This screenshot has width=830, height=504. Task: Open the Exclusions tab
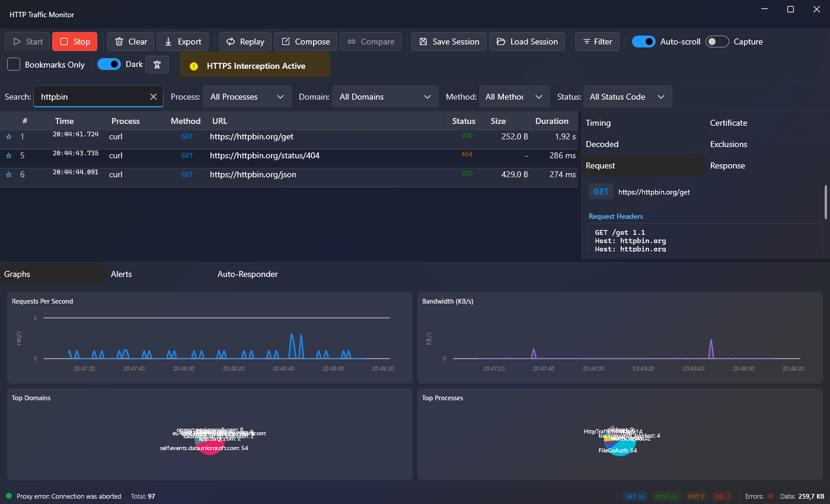[x=768, y=144]
